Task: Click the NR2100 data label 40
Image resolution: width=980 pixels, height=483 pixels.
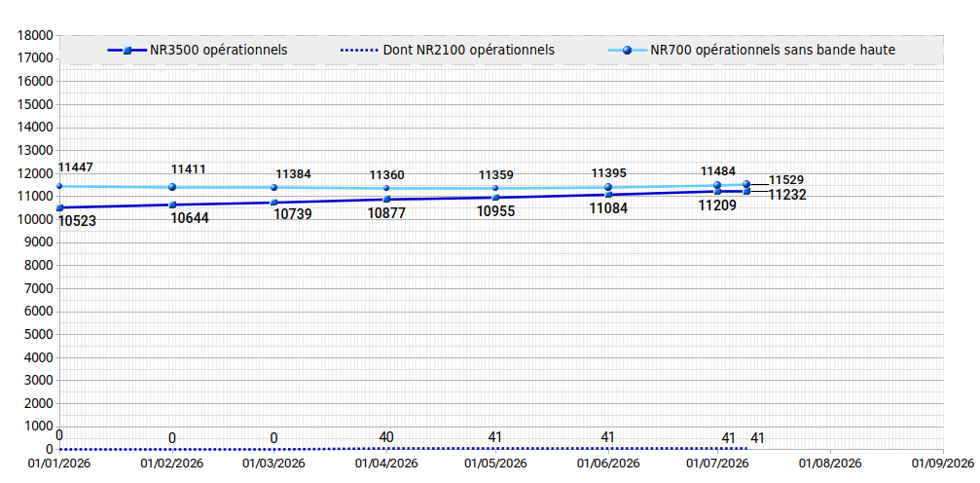Action: [x=386, y=437]
